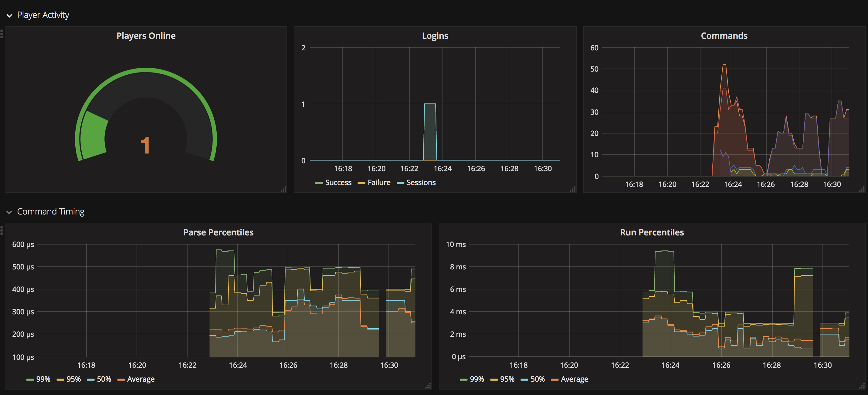Grab the Commands panel resize handle
The width and height of the screenshot is (868, 395).
click(x=862, y=190)
